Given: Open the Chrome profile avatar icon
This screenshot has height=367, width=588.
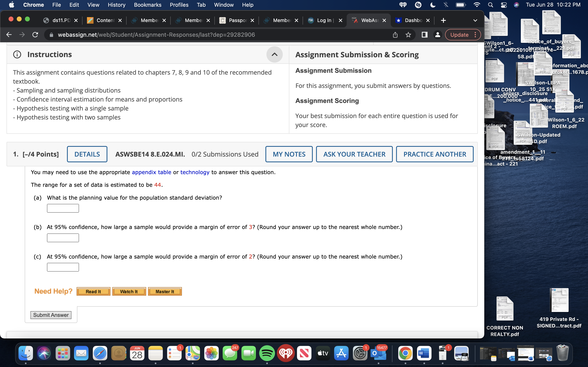Looking at the screenshot, I should (437, 35).
